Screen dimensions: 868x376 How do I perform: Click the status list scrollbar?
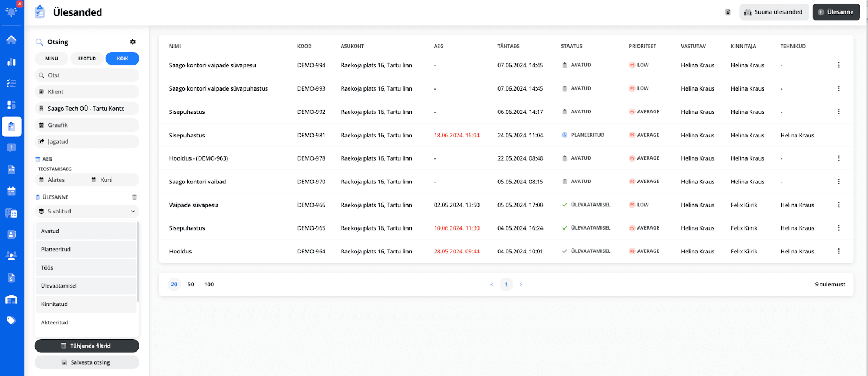[138, 262]
